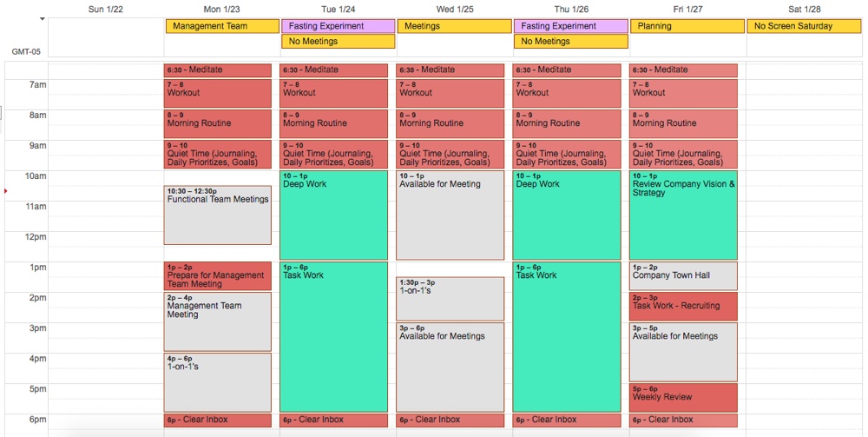
Task: Select Wednesday's 1-on-1's event
Action: [450, 298]
